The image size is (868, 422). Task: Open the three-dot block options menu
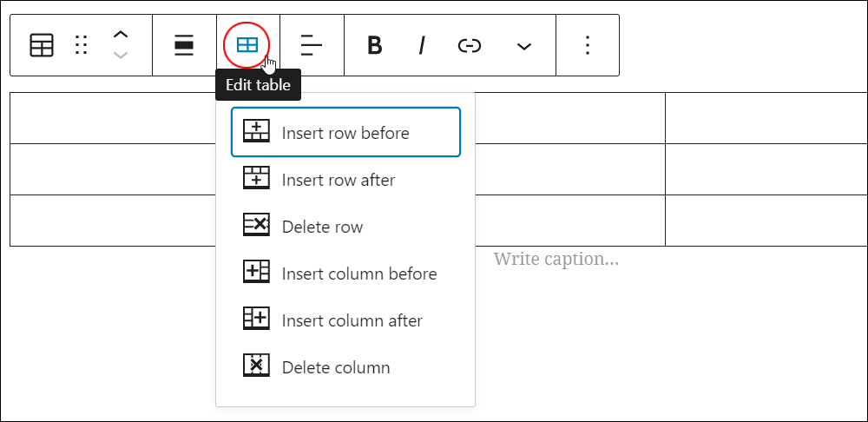coord(588,45)
